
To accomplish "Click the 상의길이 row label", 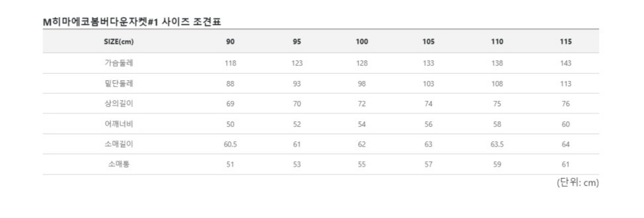I will click(x=118, y=104).
